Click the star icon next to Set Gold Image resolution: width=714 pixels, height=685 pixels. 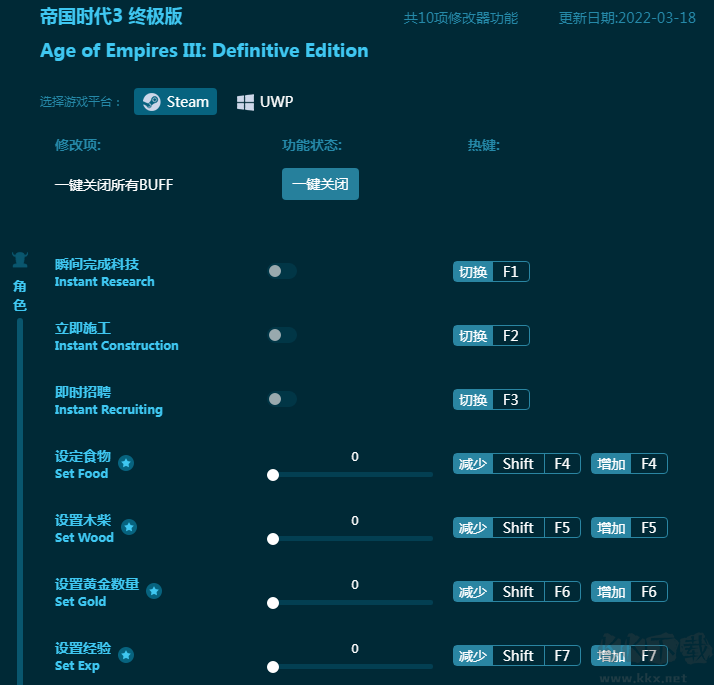point(154,591)
